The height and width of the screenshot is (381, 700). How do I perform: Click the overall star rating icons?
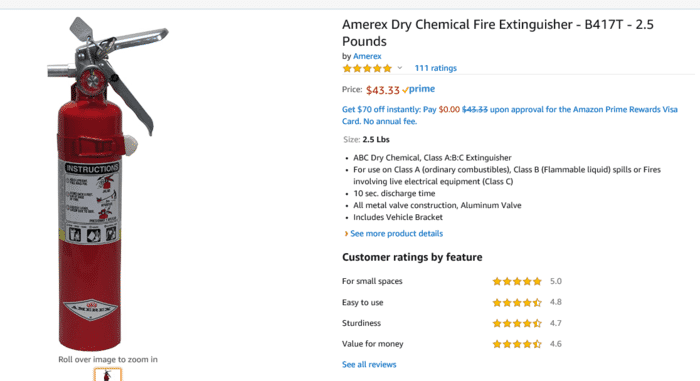tap(367, 68)
